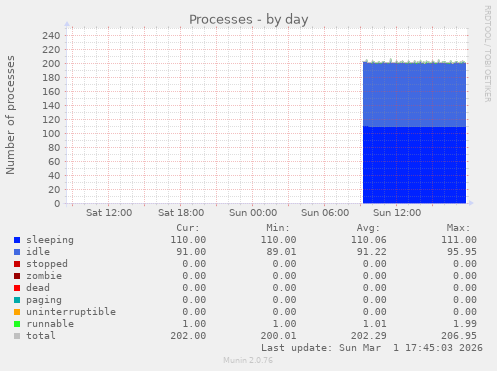Select the dead legend red square

pos(17,288)
